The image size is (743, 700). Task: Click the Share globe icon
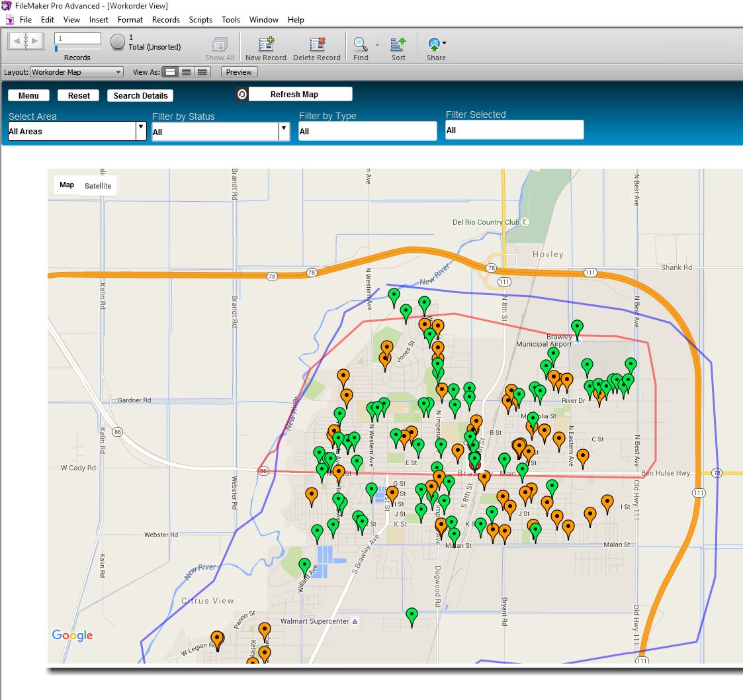pos(434,44)
